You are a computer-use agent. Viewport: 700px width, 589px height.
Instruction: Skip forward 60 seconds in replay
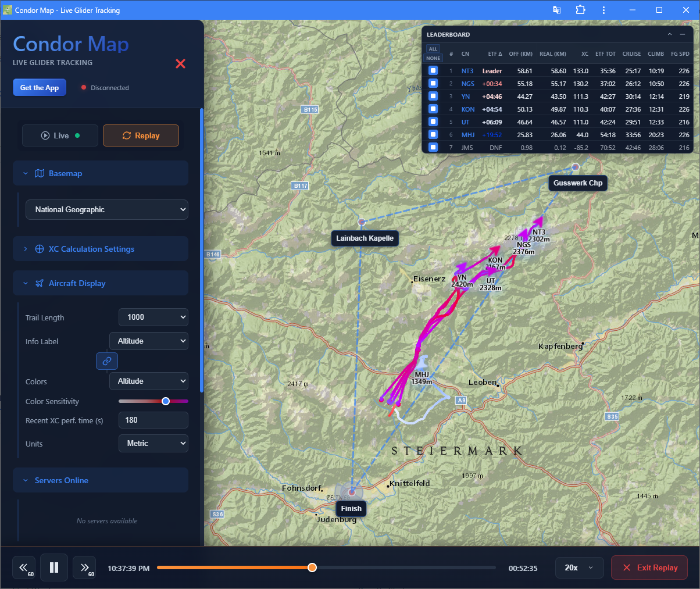tap(84, 567)
